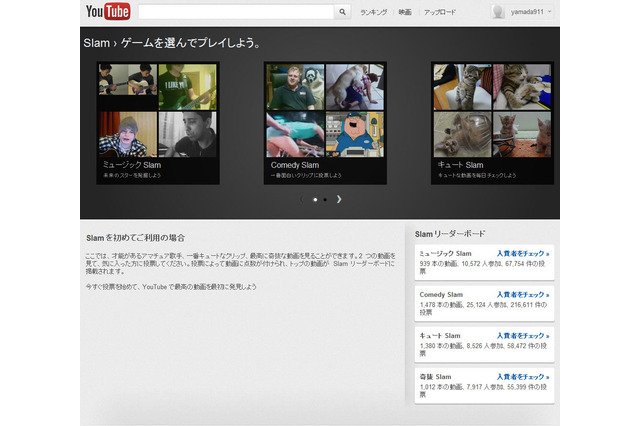The height and width of the screenshot is (426, 640).
Task: Click 入賞者をチェック for 奇抜 Slam
Action: (523, 377)
